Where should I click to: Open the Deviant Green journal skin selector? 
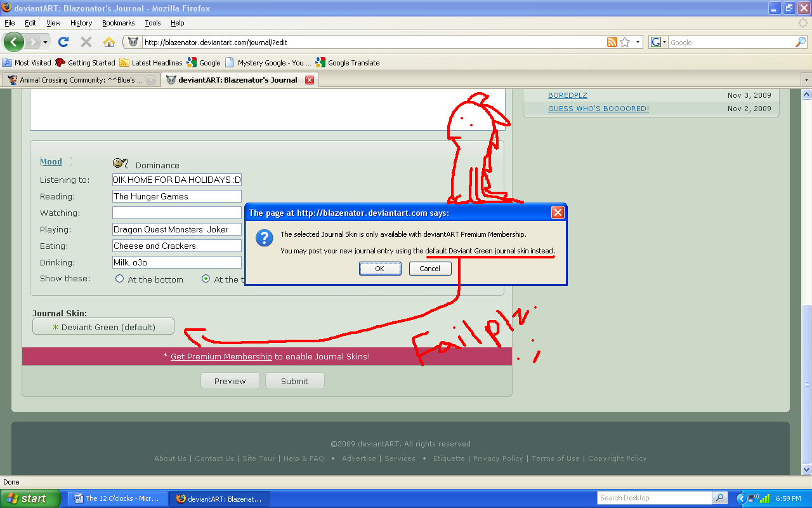103,326
